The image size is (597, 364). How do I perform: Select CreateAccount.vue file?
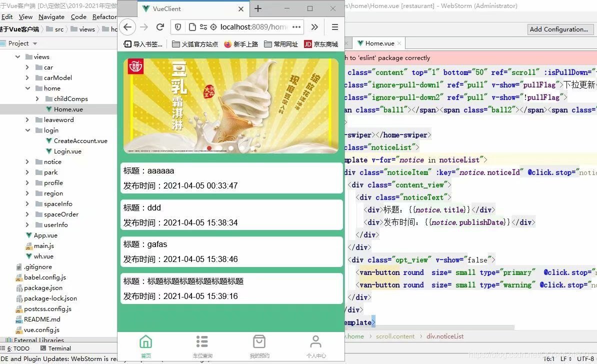point(76,141)
